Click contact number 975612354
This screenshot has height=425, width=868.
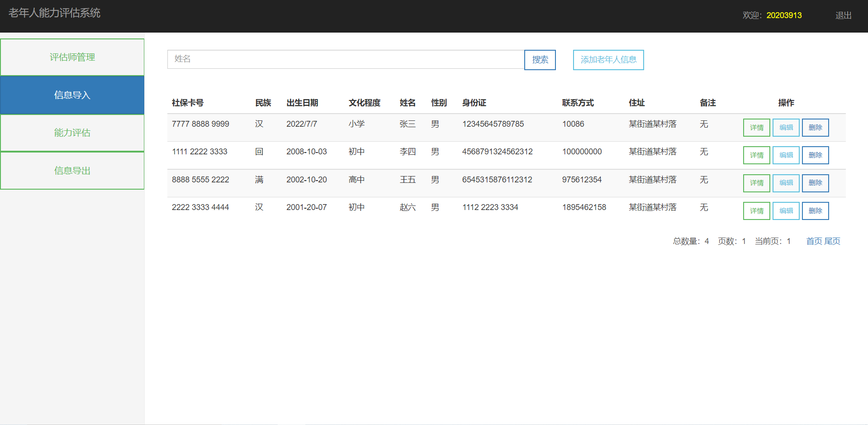tap(582, 180)
